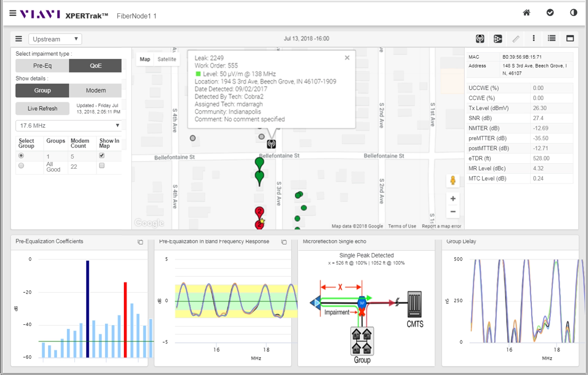Screen dimensions: 588x375
Task: Open the list view icon
Action: (x=551, y=39)
